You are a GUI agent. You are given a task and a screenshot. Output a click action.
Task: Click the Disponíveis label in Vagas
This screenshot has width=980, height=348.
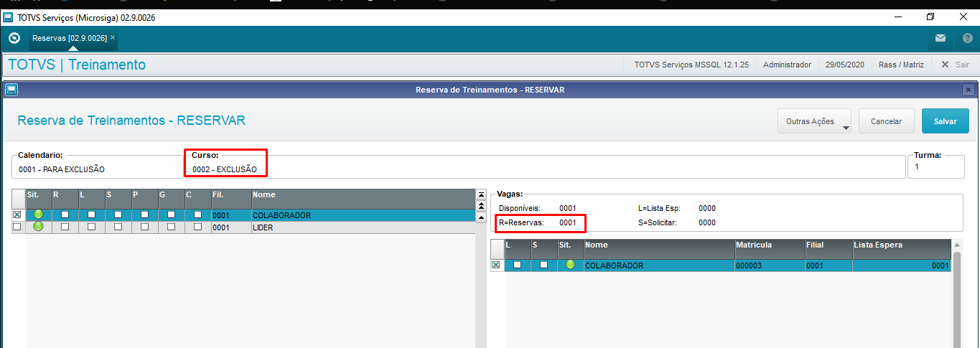click(x=519, y=208)
